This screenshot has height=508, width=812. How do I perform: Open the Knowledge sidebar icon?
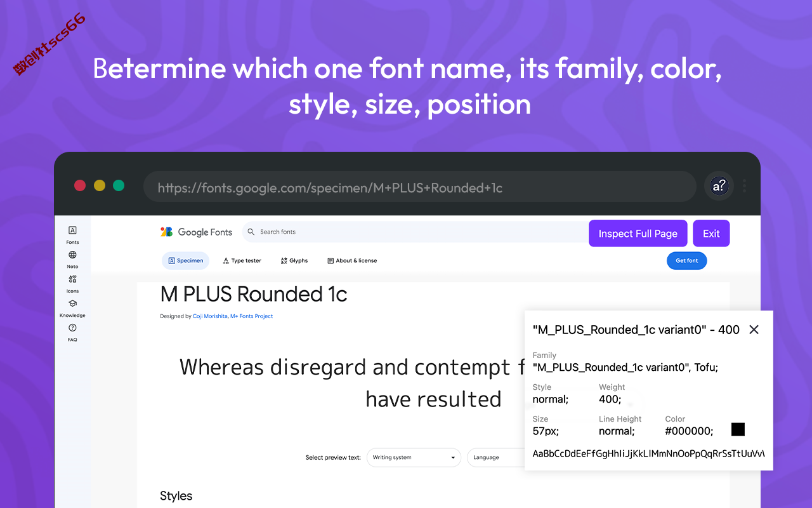tap(72, 304)
